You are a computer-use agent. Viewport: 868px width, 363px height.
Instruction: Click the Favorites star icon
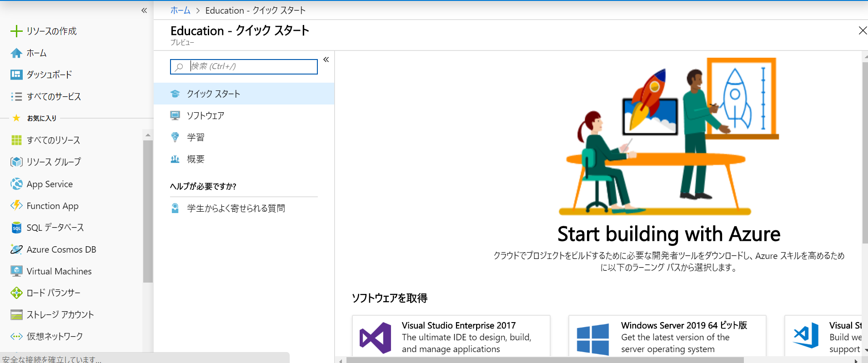click(x=16, y=118)
